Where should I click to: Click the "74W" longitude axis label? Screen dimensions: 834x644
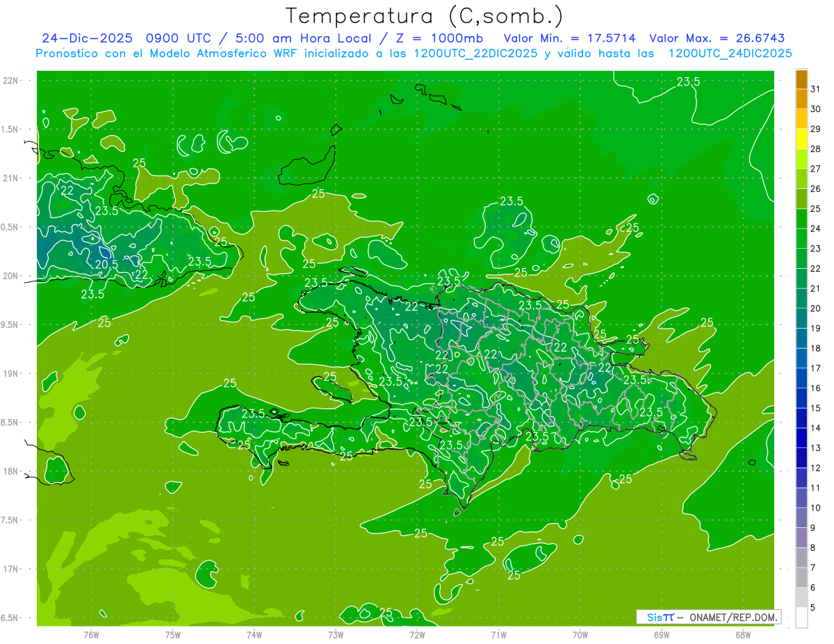pos(254,634)
